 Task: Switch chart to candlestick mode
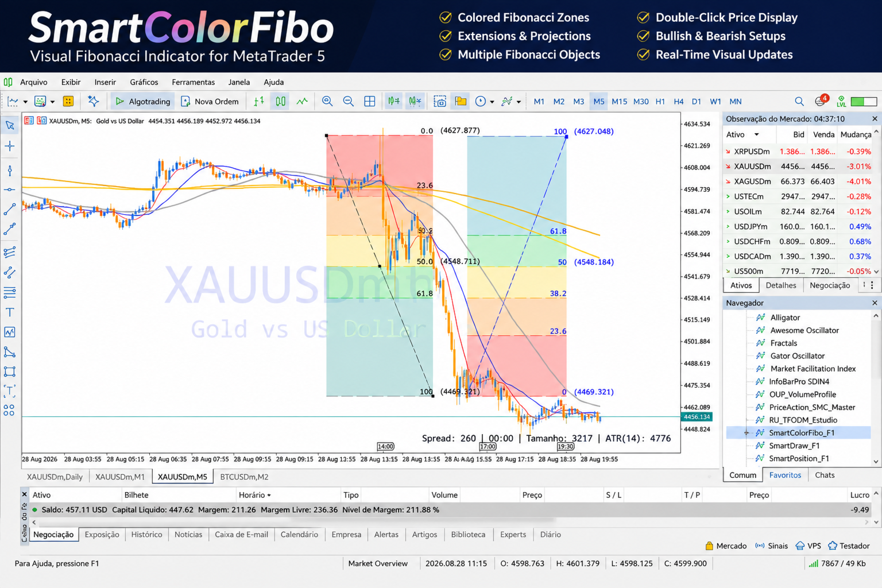[x=280, y=102]
